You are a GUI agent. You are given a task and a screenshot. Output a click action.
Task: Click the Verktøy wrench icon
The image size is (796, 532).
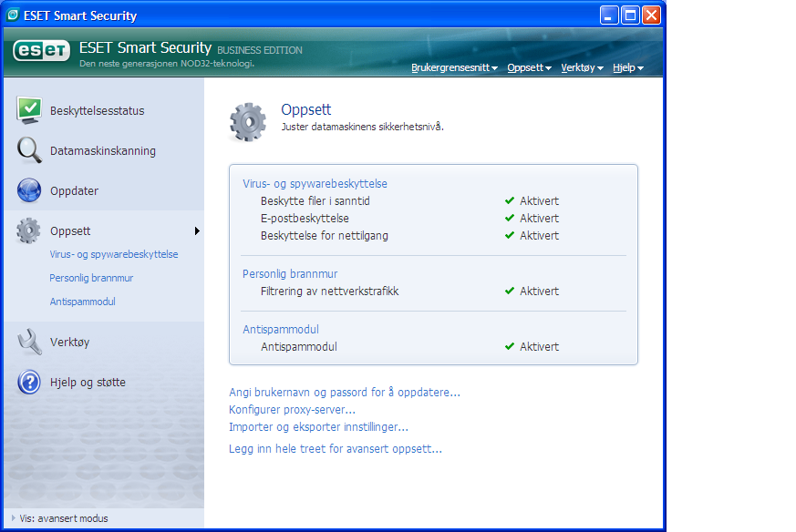pyautogui.click(x=29, y=342)
